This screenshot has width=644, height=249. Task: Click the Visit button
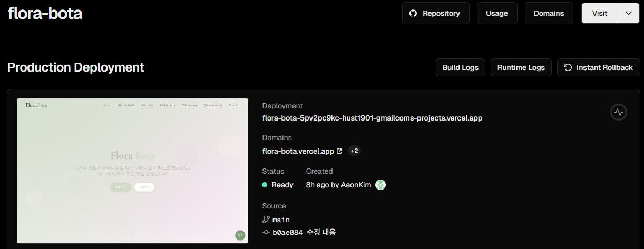599,13
